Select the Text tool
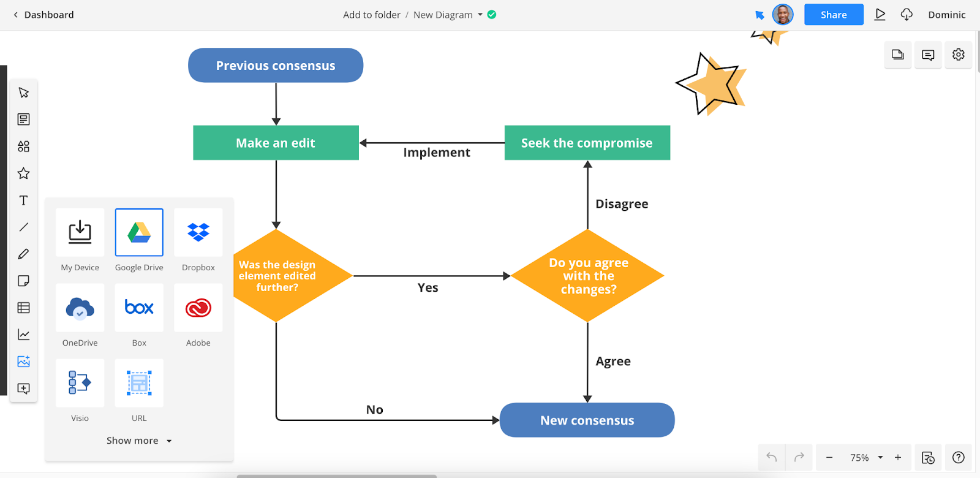The width and height of the screenshot is (980, 478). [24, 200]
